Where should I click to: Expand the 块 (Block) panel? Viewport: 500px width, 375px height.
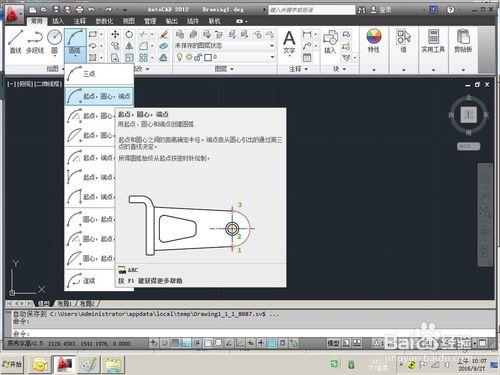[x=339, y=69]
